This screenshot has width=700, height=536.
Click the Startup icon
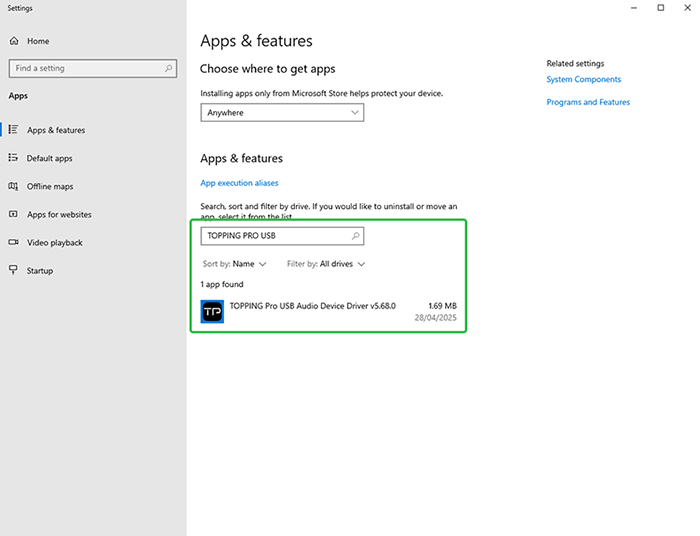pyautogui.click(x=13, y=270)
